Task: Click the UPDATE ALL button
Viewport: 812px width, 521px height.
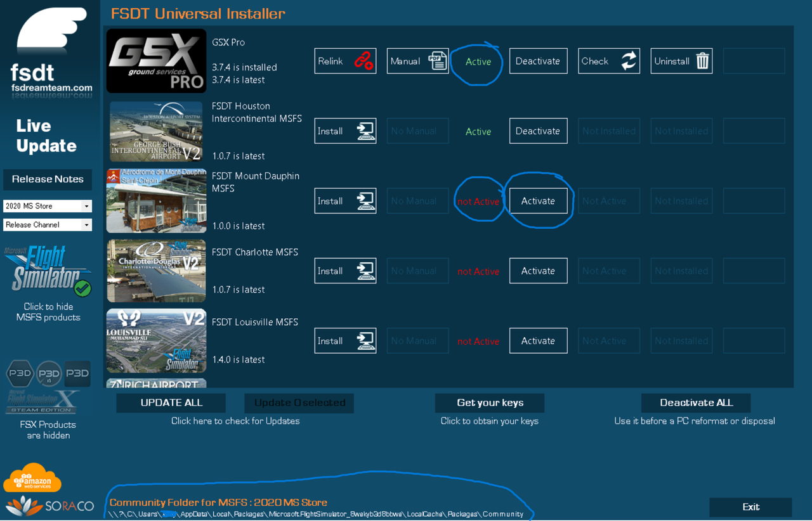Action: tap(171, 402)
